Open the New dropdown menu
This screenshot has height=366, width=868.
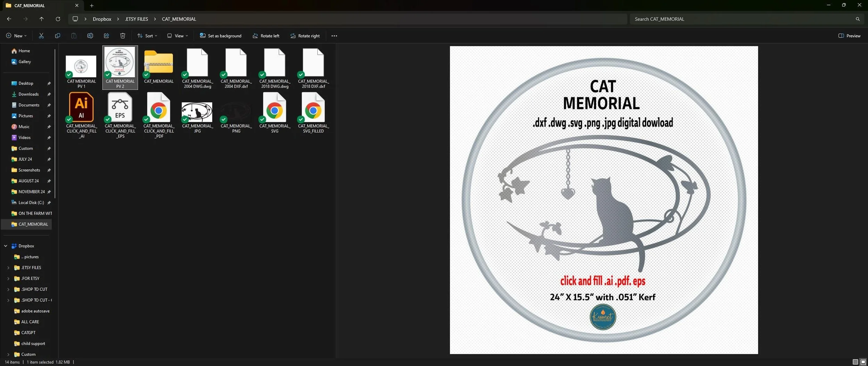(16, 36)
